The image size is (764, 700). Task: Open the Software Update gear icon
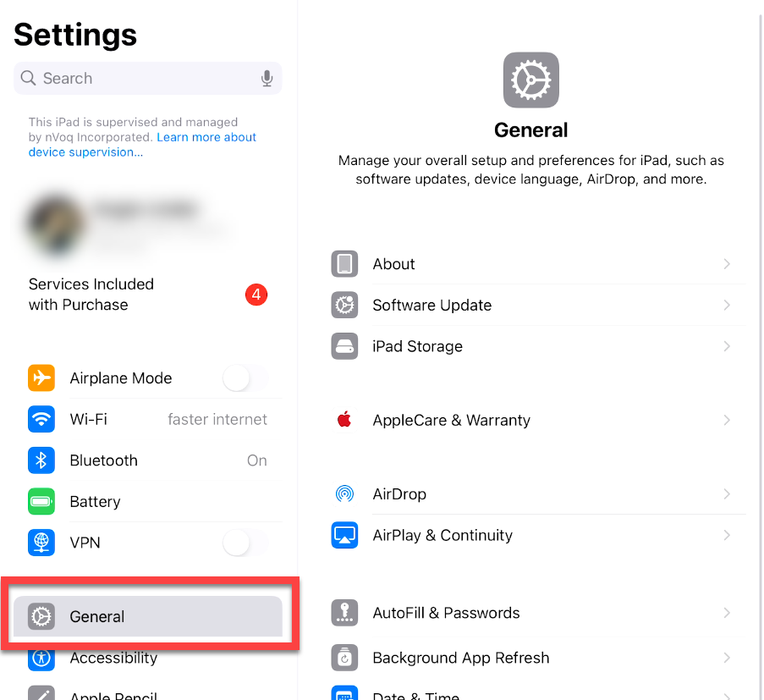[x=344, y=305]
